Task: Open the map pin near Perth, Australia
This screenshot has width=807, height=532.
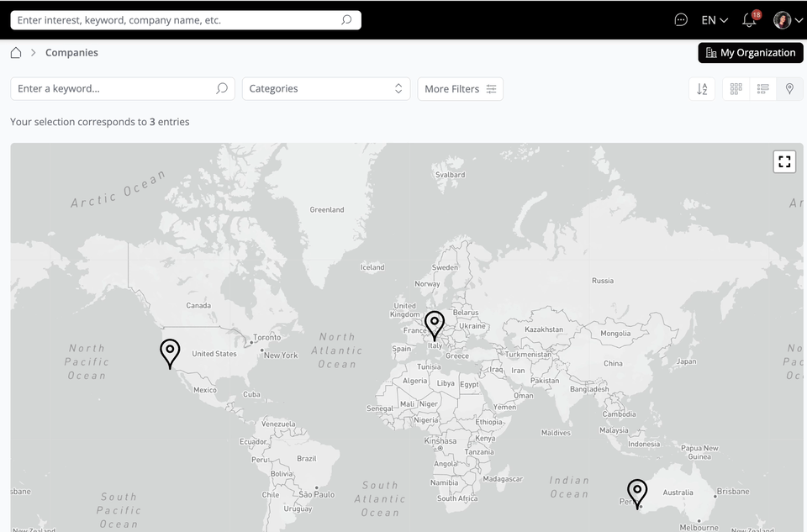Action: 637,492
